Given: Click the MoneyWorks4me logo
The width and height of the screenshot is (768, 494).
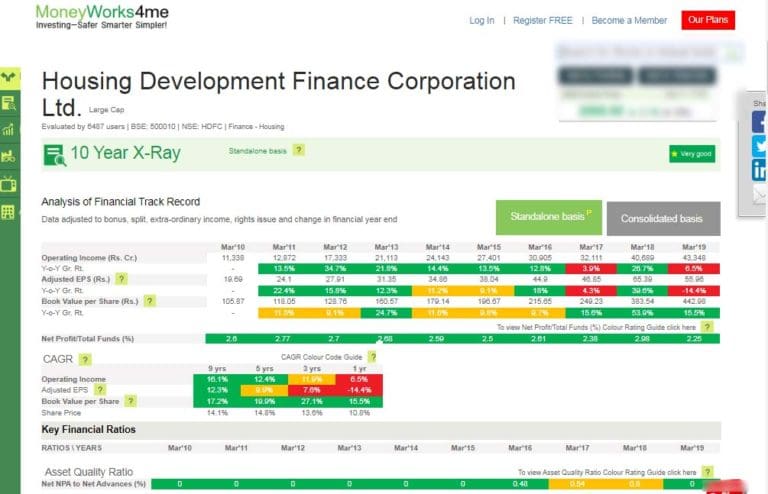Looking at the screenshot, I should 102,17.
